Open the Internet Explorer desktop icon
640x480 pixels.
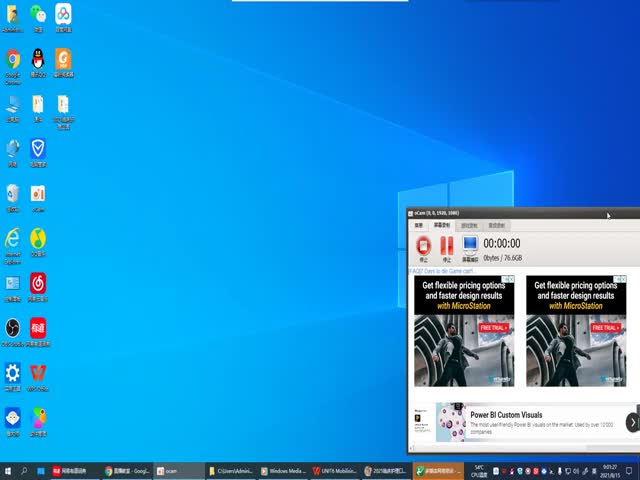click(x=13, y=238)
